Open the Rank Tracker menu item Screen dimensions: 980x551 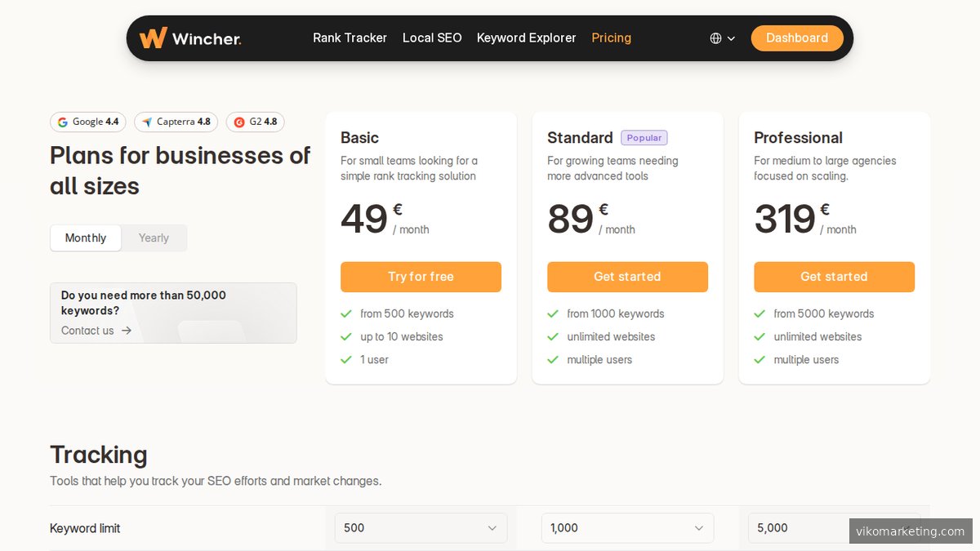click(350, 38)
